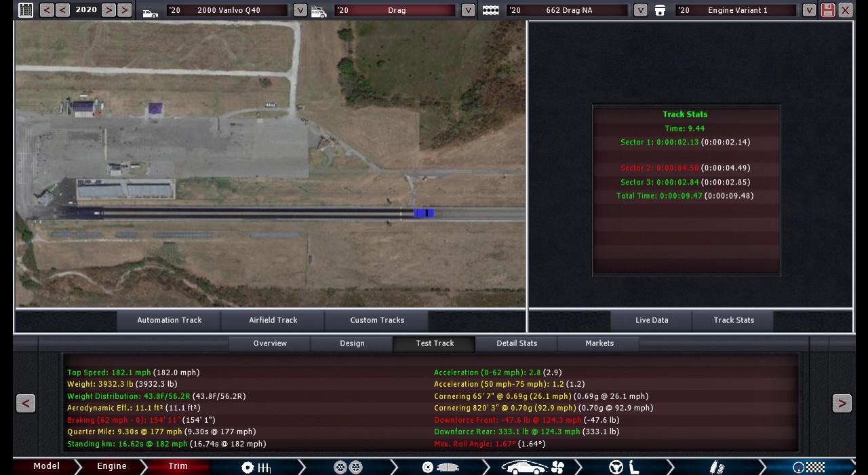
Task: Advance the year with the rightmost arrow
Action: 124,10
